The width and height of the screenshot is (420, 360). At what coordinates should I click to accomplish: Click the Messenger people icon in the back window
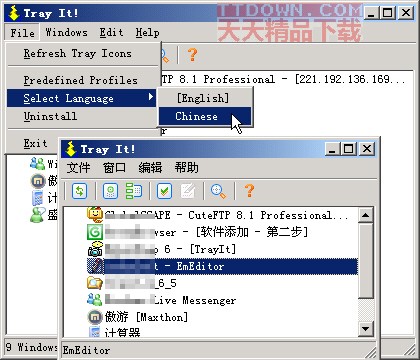point(37,163)
